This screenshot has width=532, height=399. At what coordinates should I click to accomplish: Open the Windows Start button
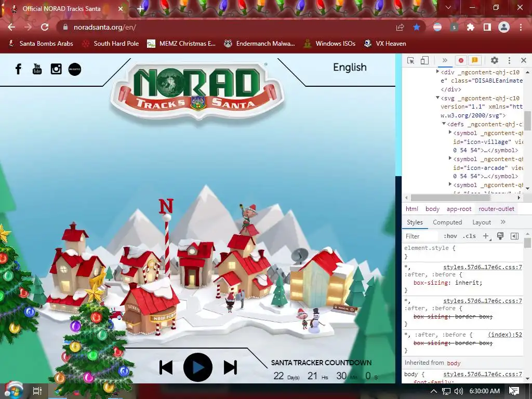(x=14, y=391)
